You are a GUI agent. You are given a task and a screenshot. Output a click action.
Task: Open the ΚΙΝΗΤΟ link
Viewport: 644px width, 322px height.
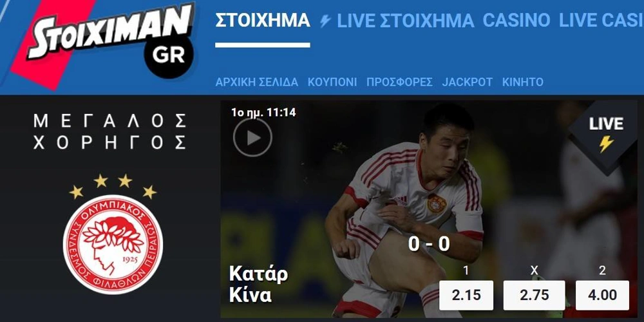[x=522, y=82]
